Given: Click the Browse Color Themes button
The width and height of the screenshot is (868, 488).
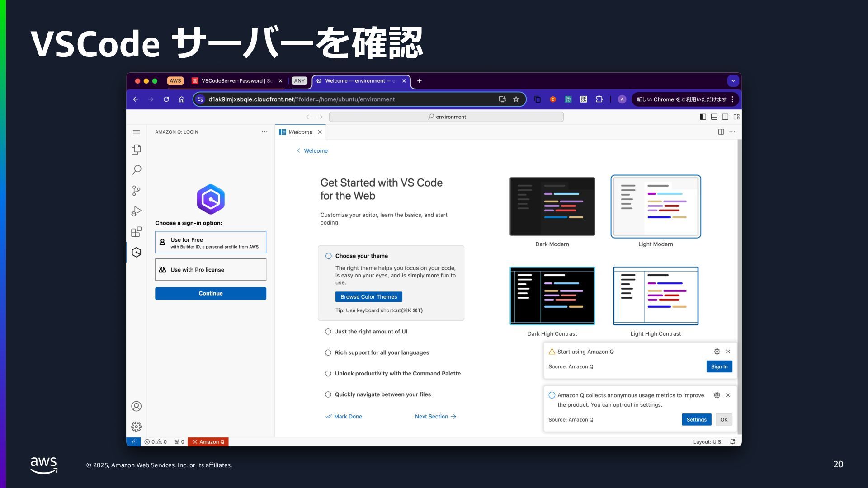Looking at the screenshot, I should [368, 297].
